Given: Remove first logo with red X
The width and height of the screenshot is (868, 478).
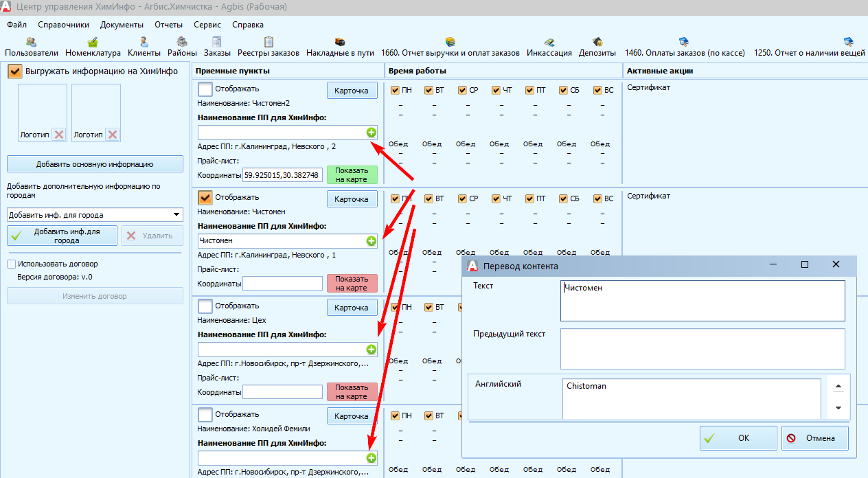Looking at the screenshot, I should point(59,135).
